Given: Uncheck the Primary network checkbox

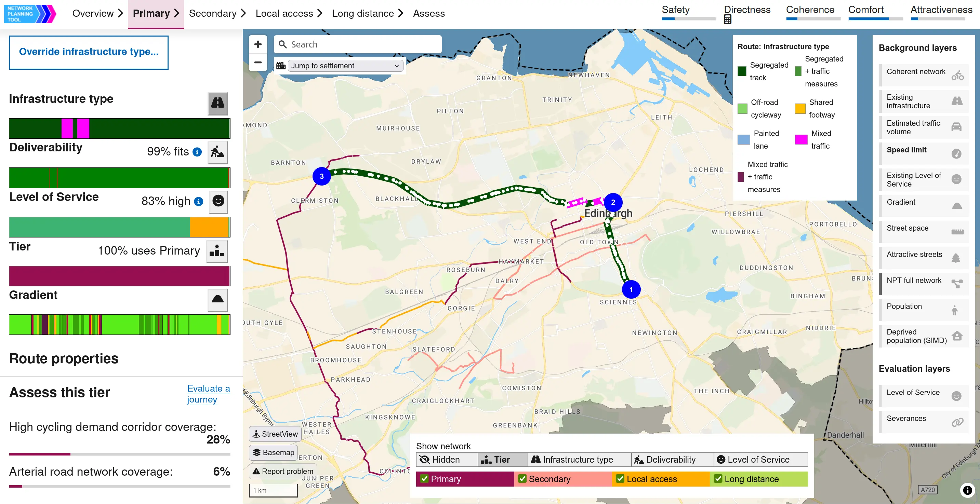Looking at the screenshot, I should pyautogui.click(x=425, y=478).
